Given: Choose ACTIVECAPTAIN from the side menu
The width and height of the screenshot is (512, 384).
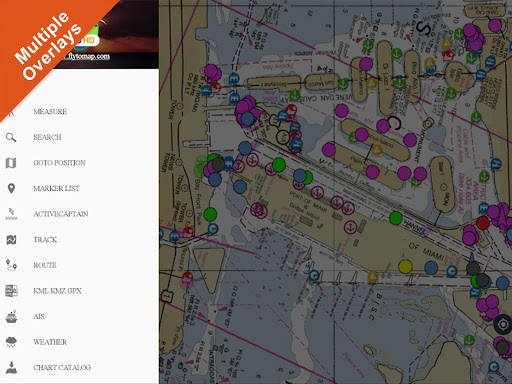Looking at the screenshot, I should pos(61,214).
